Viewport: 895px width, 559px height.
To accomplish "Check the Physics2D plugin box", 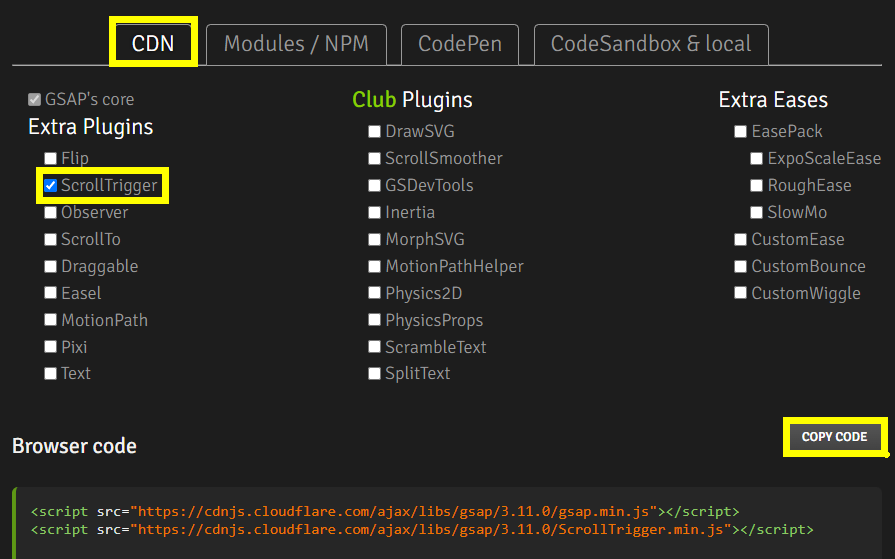I will click(x=374, y=293).
